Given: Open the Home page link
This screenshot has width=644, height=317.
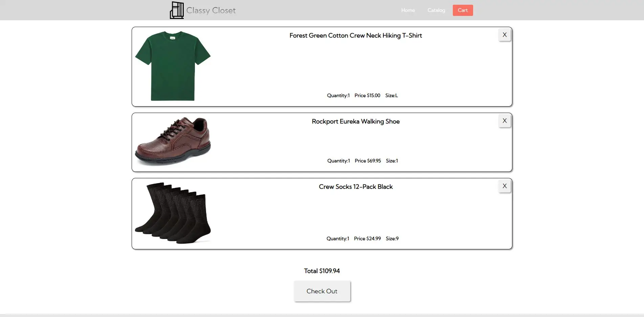Looking at the screenshot, I should [x=408, y=10].
